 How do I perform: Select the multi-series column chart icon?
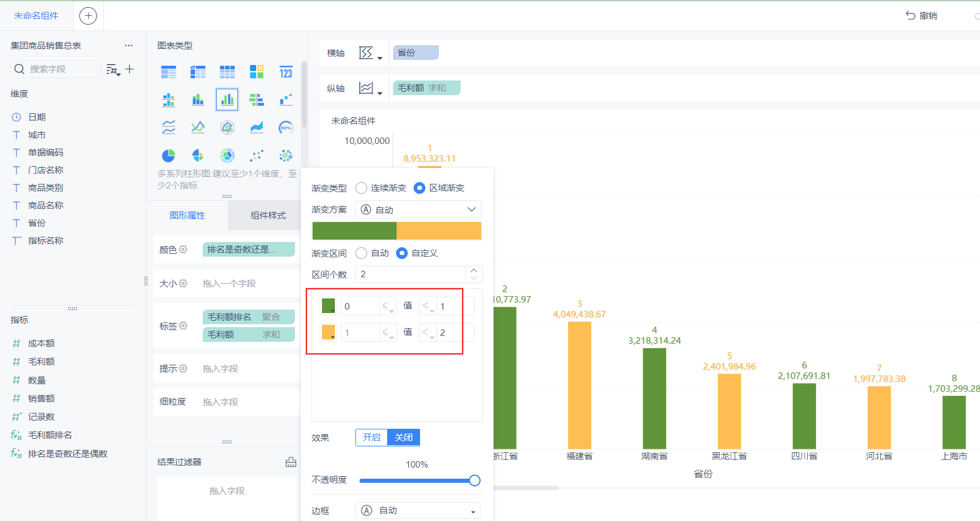click(x=227, y=100)
